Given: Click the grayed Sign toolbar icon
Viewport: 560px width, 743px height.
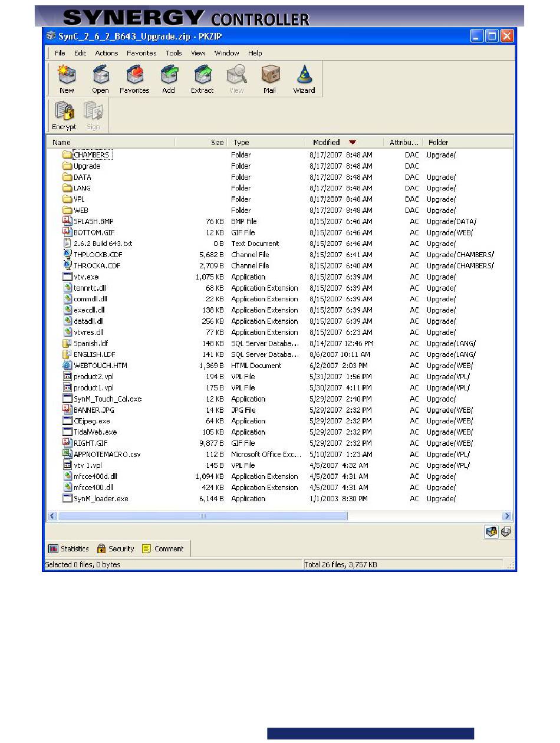Looking at the screenshot, I should pyautogui.click(x=93, y=111).
